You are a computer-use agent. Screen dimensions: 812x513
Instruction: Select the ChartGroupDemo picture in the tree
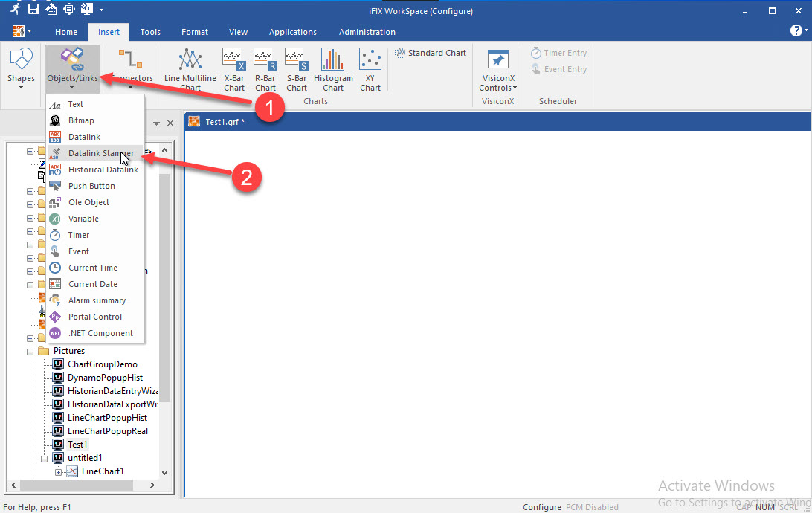tap(103, 364)
